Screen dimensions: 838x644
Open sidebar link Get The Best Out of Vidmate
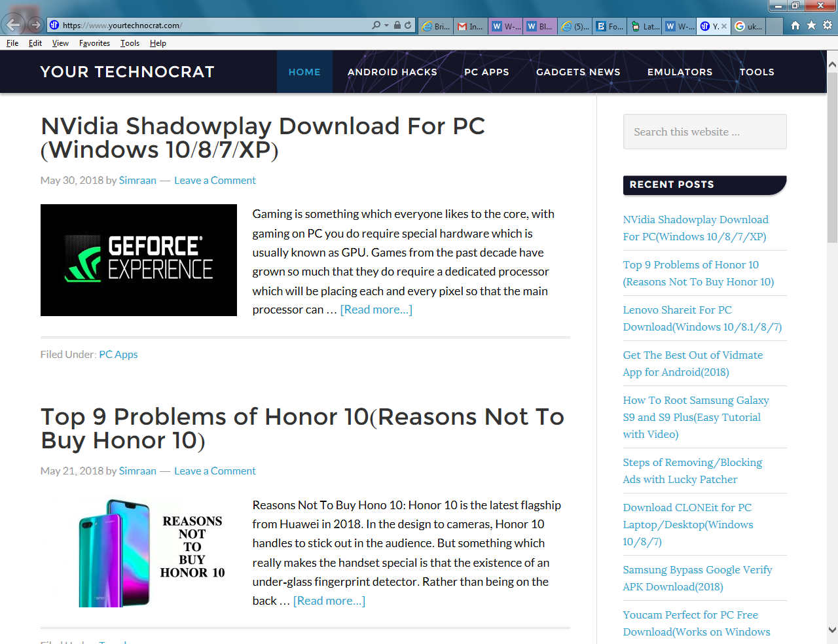(693, 363)
